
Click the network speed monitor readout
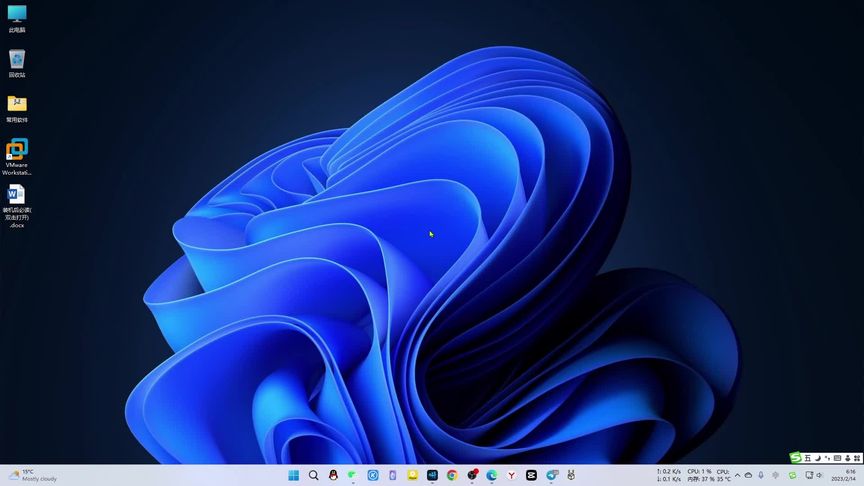pyautogui.click(x=669, y=475)
